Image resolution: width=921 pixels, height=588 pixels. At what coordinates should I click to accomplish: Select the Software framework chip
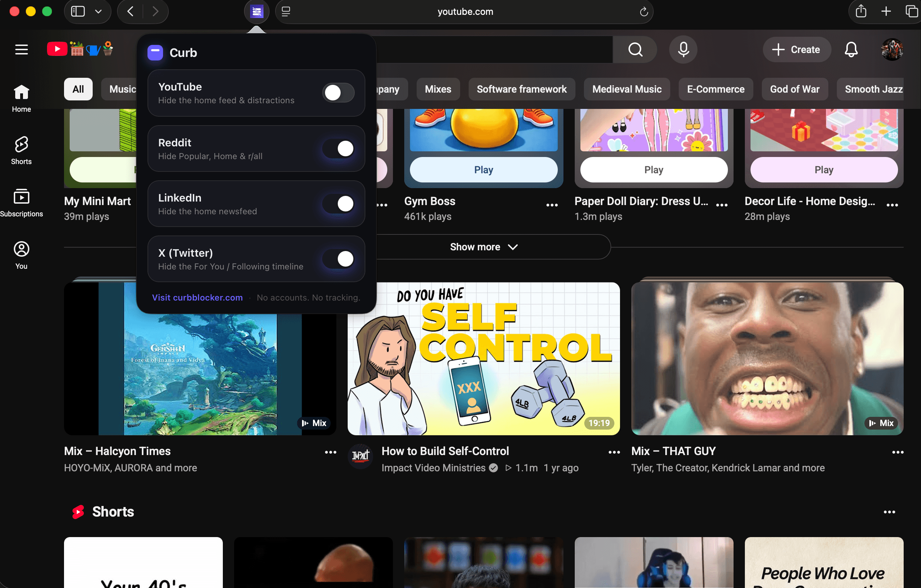pos(522,89)
